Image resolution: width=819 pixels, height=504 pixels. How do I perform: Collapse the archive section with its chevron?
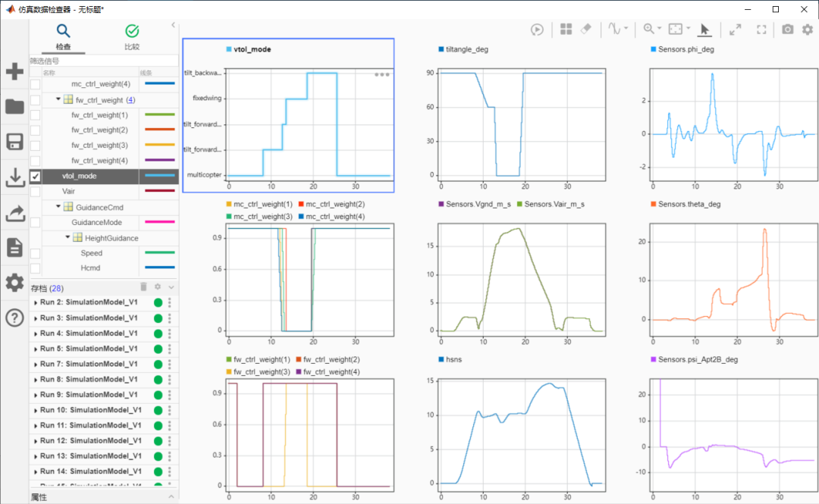click(171, 287)
